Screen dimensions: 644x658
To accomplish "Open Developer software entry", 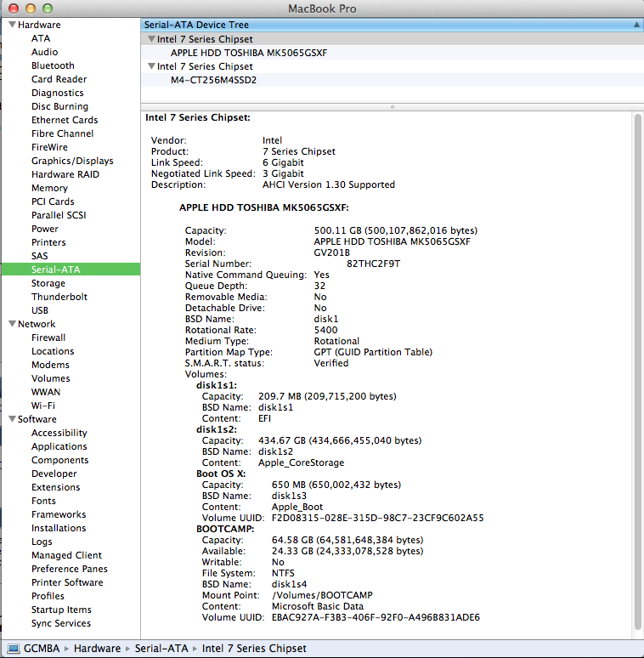I will 54,474.
